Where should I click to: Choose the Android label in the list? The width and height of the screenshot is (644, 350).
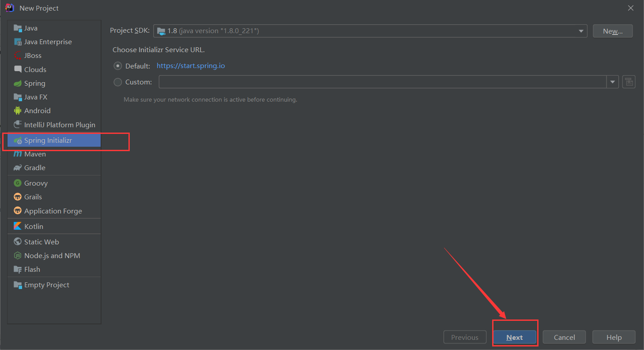point(38,111)
